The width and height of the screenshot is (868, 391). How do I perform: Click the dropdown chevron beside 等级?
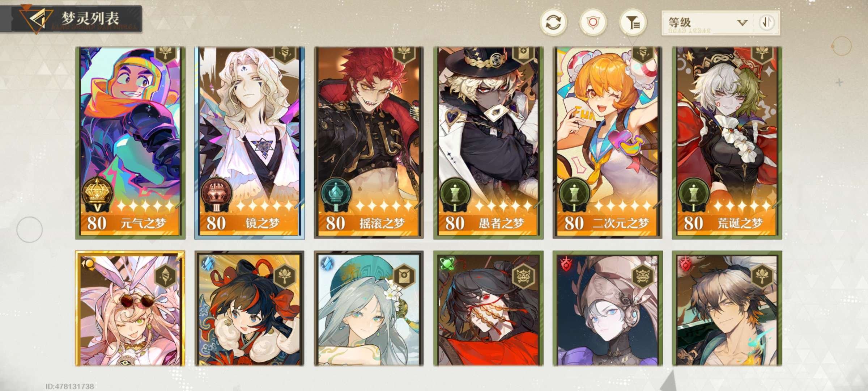(x=742, y=23)
